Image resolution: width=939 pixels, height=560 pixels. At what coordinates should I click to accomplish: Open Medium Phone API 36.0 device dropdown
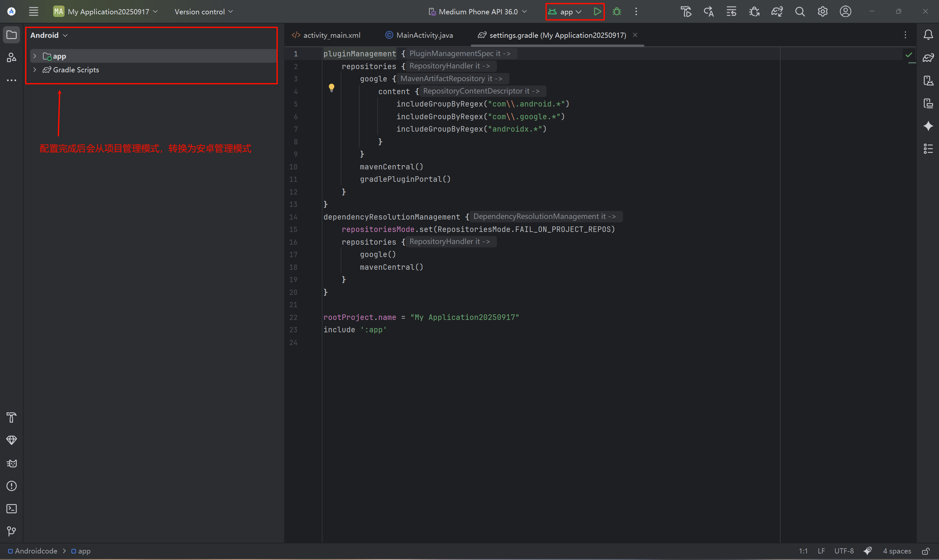pos(478,12)
